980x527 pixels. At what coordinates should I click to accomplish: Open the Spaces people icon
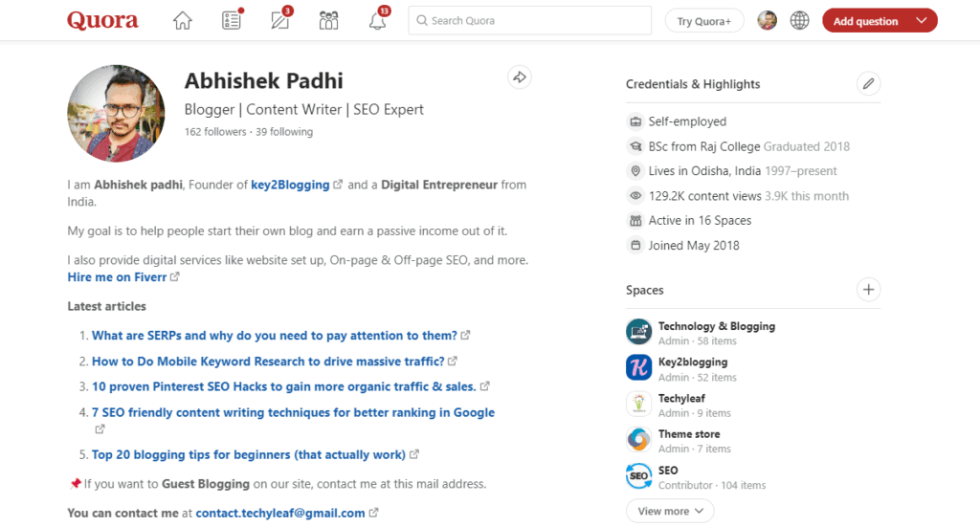[x=329, y=21]
